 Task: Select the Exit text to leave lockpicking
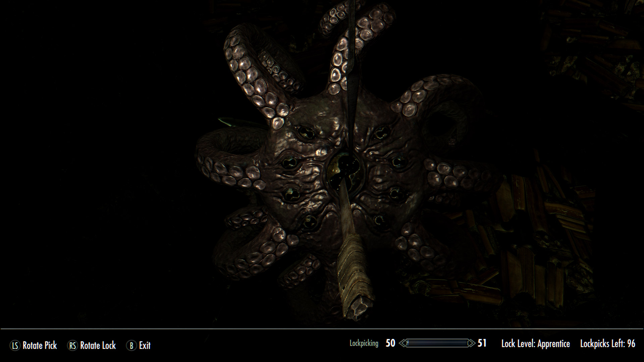pos(145,346)
